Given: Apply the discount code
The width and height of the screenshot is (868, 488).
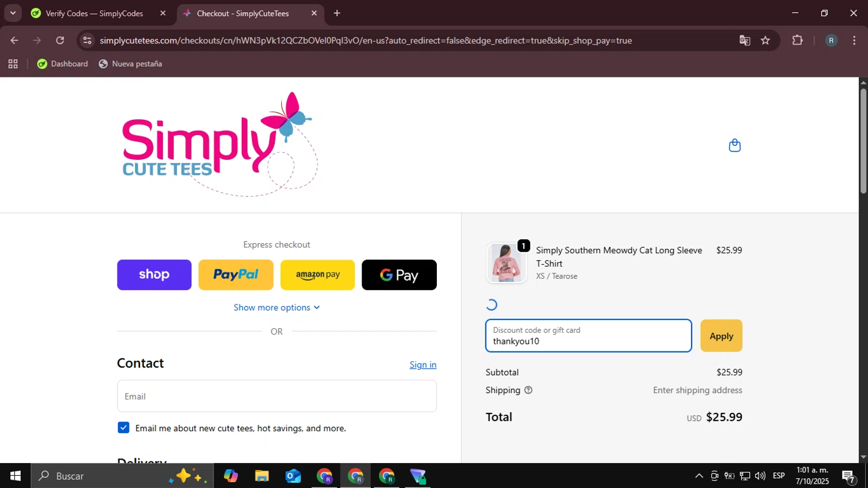Looking at the screenshot, I should pos(721,336).
